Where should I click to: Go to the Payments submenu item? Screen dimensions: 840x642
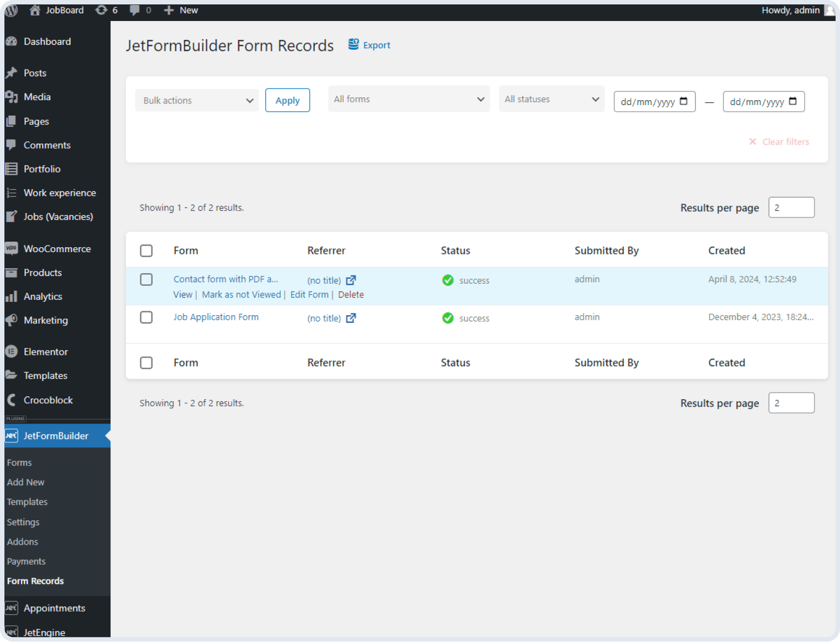coord(26,561)
